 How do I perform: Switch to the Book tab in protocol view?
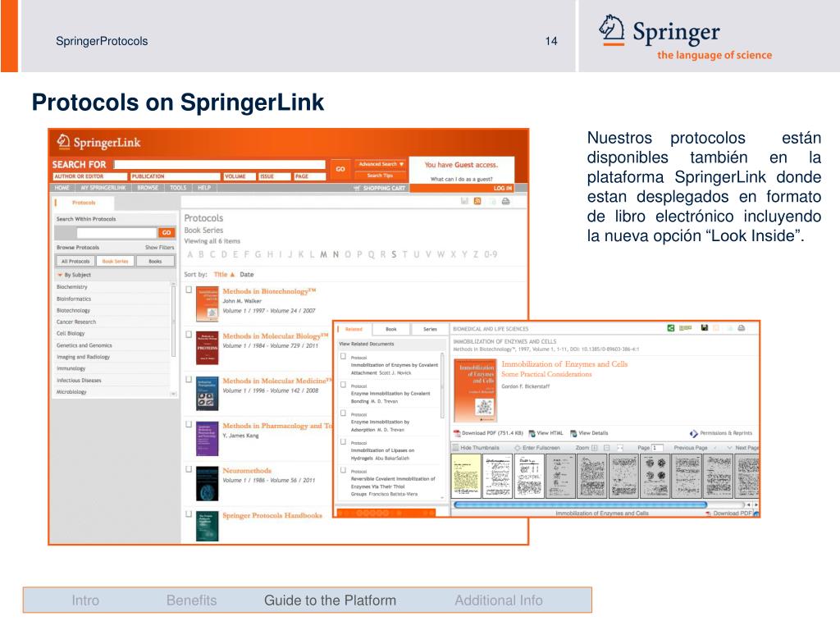coord(391,329)
